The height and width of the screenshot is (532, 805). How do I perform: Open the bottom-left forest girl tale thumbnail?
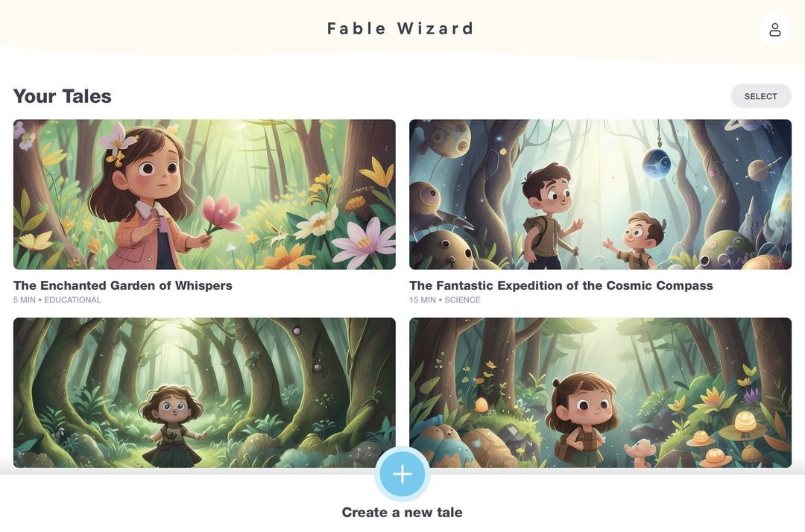pos(204,393)
